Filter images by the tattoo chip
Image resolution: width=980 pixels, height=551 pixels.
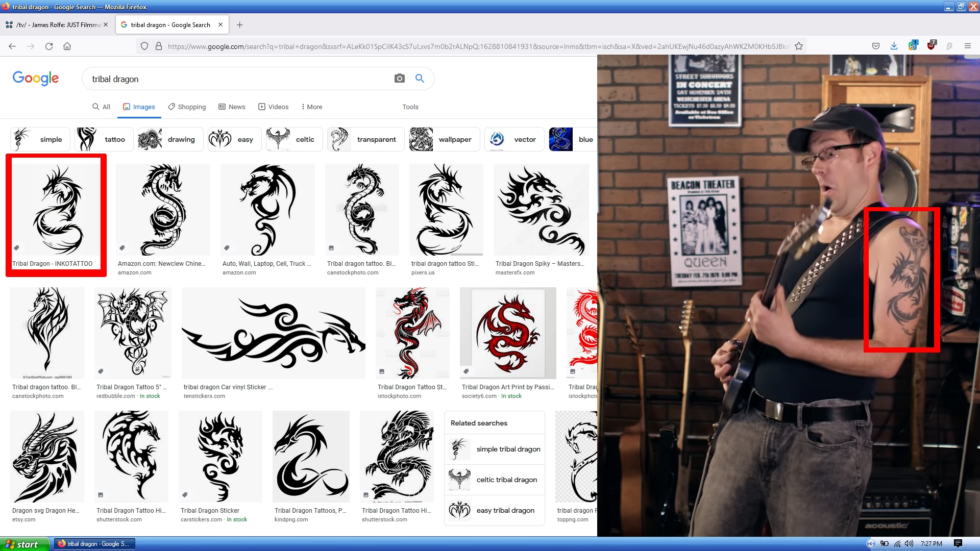coord(104,139)
